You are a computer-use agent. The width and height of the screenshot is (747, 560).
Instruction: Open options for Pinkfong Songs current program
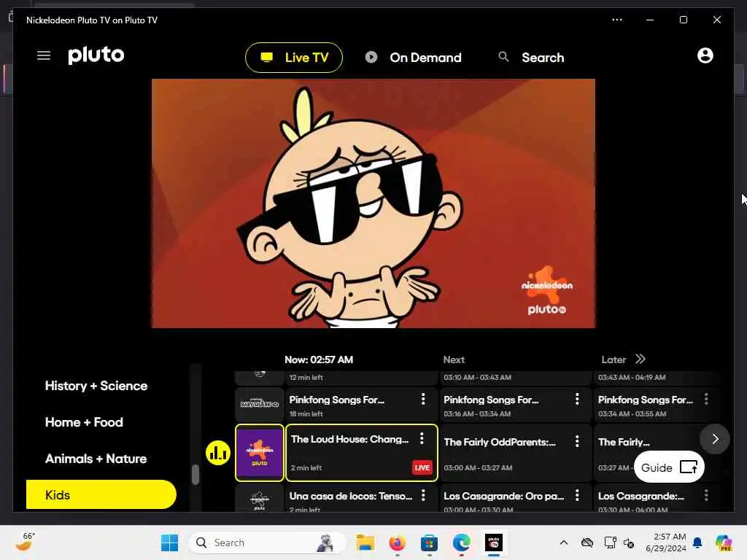423,399
